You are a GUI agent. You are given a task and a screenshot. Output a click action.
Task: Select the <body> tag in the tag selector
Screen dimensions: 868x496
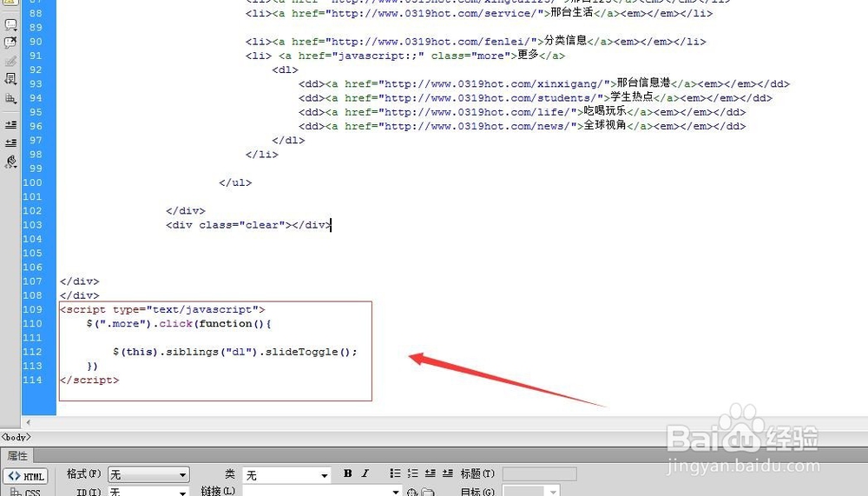(x=16, y=437)
